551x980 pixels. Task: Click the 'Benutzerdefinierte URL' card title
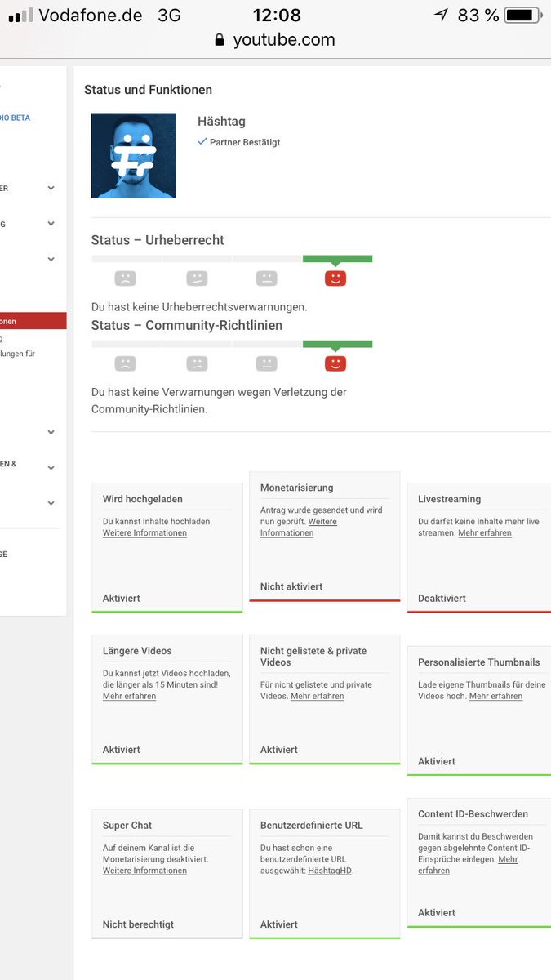click(x=312, y=826)
